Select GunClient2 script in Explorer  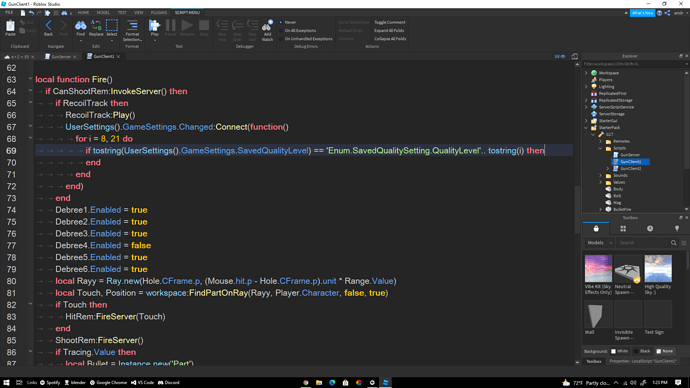631,168
